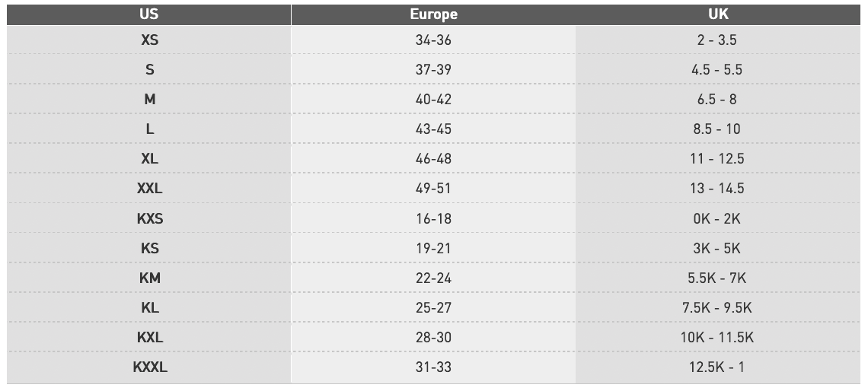Select the KXS size label
868x391 pixels.
pos(149,218)
